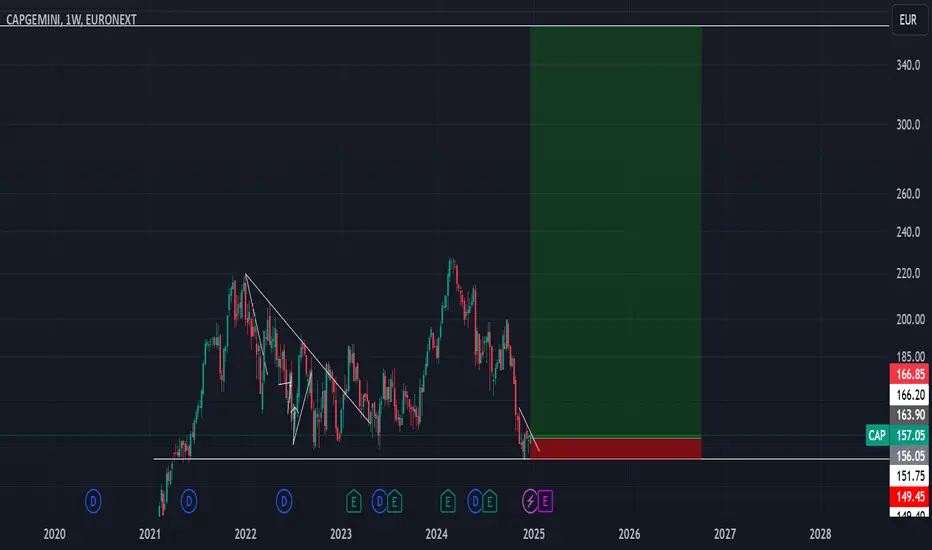Image resolution: width=932 pixels, height=550 pixels.
Task: Select the gray 163.90 price label
Action: point(909,415)
